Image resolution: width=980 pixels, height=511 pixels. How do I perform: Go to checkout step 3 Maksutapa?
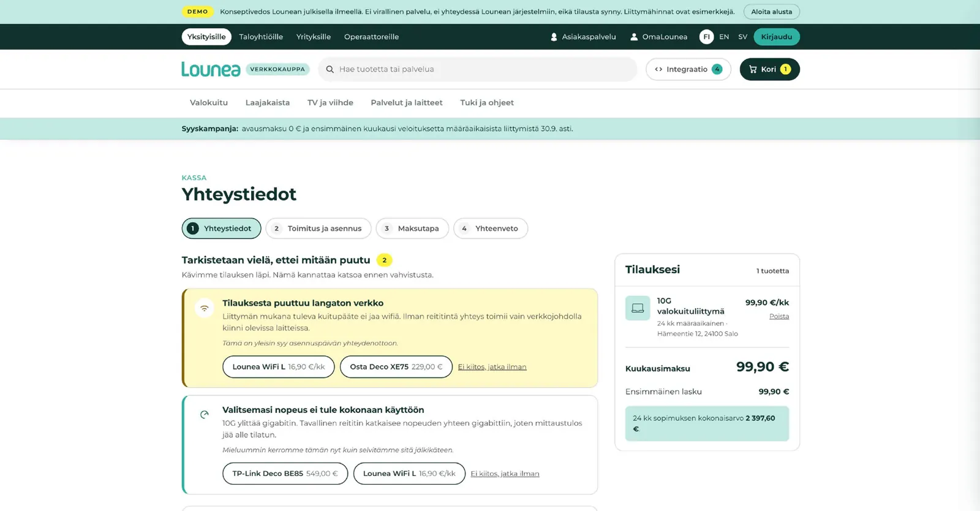click(x=412, y=229)
